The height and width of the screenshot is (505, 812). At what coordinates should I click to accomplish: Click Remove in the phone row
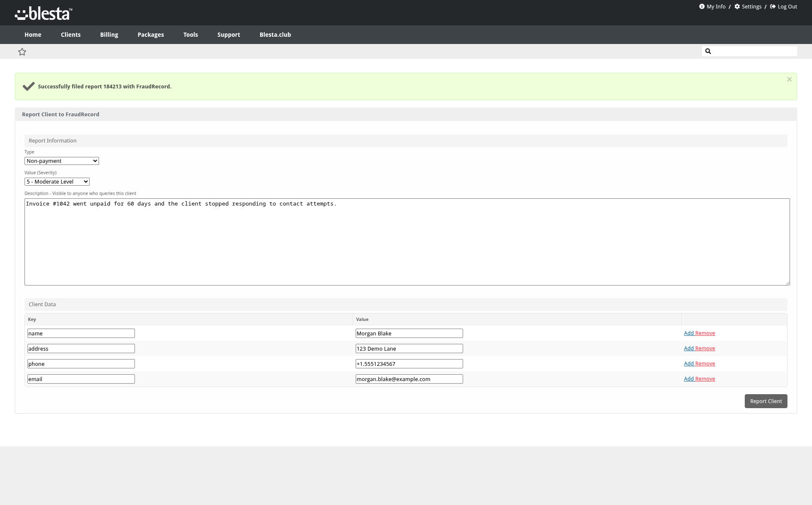[x=705, y=364]
